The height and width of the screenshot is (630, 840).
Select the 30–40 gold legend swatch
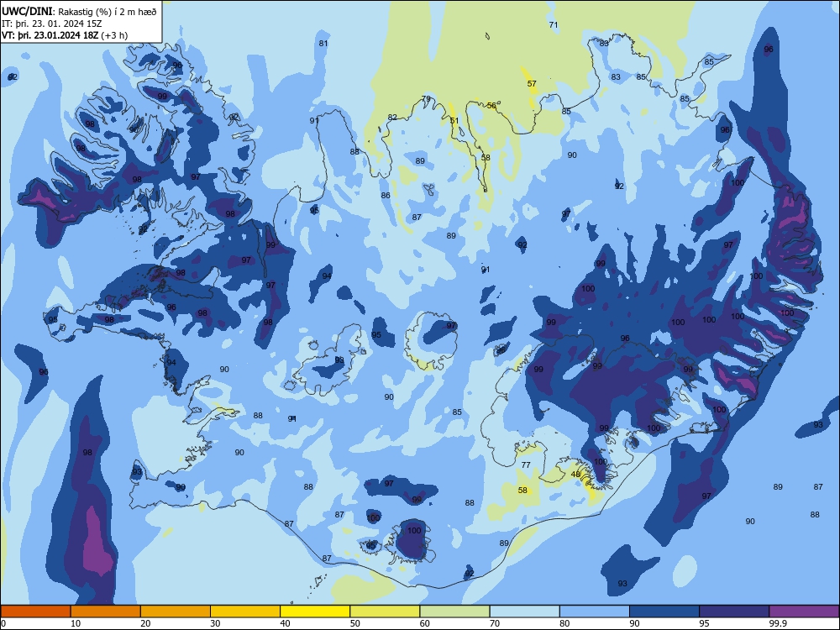point(245,612)
